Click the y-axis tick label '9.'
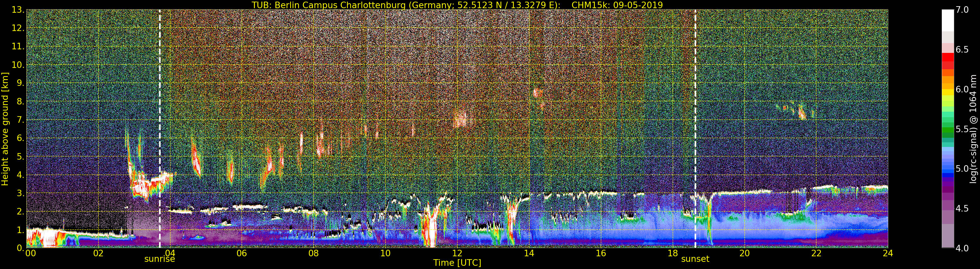The height and width of the screenshot is (269, 980). (20, 83)
